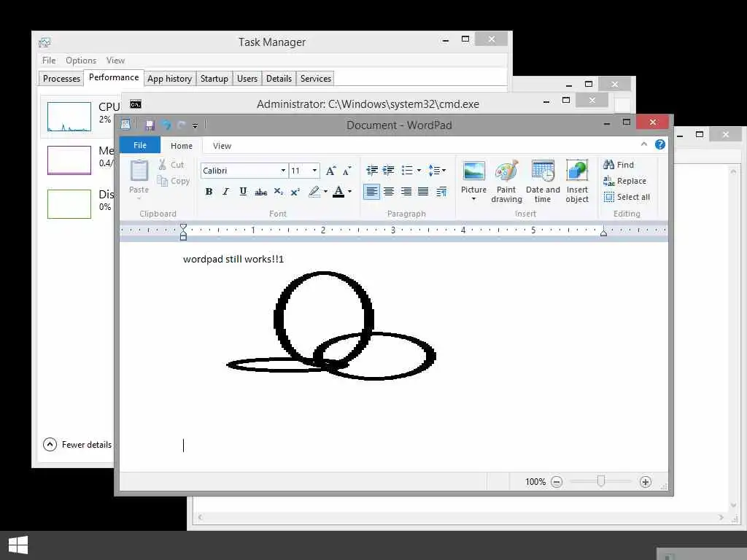Click the Copy icon in Clipboard group
Screen dimensions: 747x560
[x=163, y=181]
